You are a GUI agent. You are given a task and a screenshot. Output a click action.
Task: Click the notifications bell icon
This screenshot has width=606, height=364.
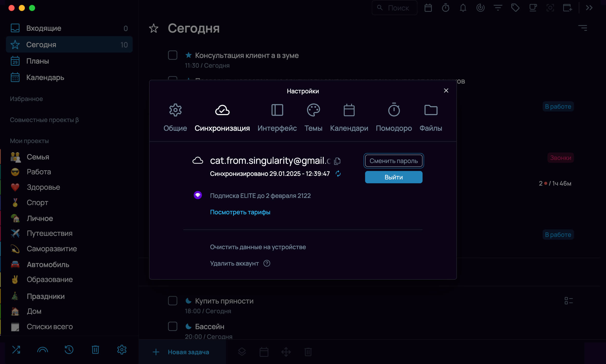point(463,8)
